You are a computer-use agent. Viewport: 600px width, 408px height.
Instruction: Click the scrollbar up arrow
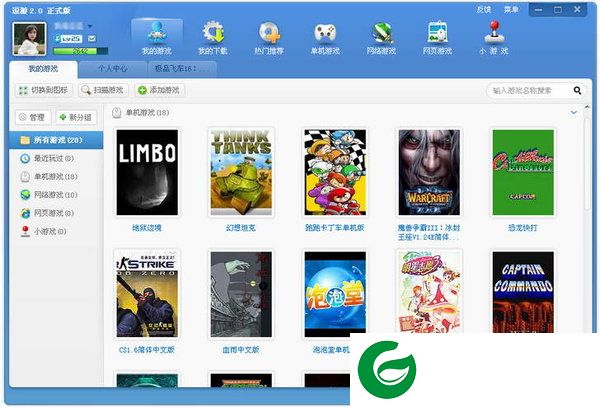pos(587,108)
